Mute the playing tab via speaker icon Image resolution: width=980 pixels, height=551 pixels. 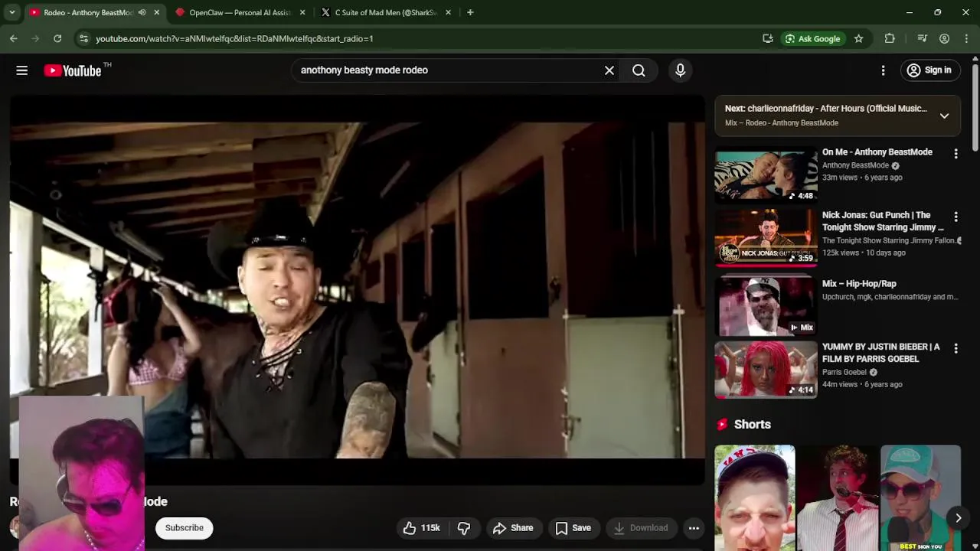142,12
